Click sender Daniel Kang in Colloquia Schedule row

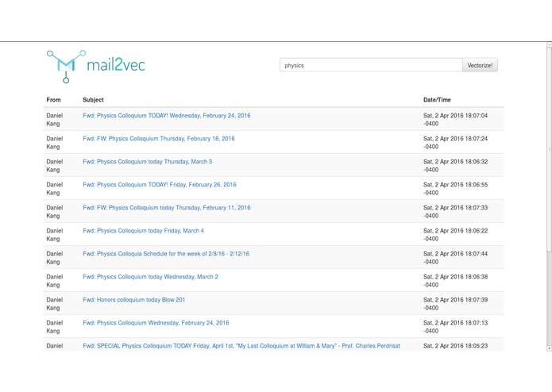(x=55, y=258)
